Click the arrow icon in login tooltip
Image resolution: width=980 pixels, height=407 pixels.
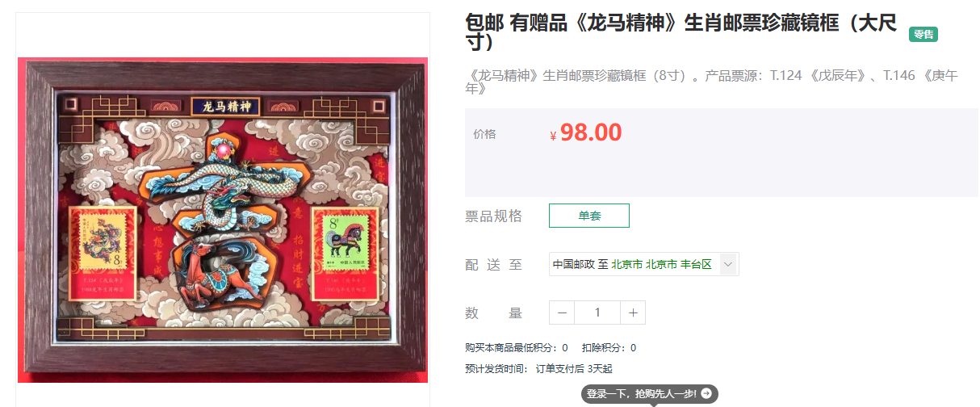click(706, 394)
